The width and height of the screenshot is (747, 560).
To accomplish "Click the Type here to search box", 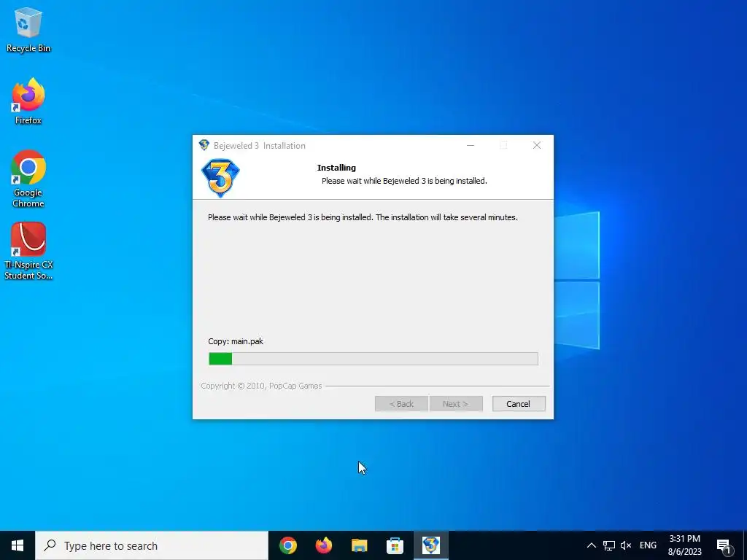I will point(152,545).
